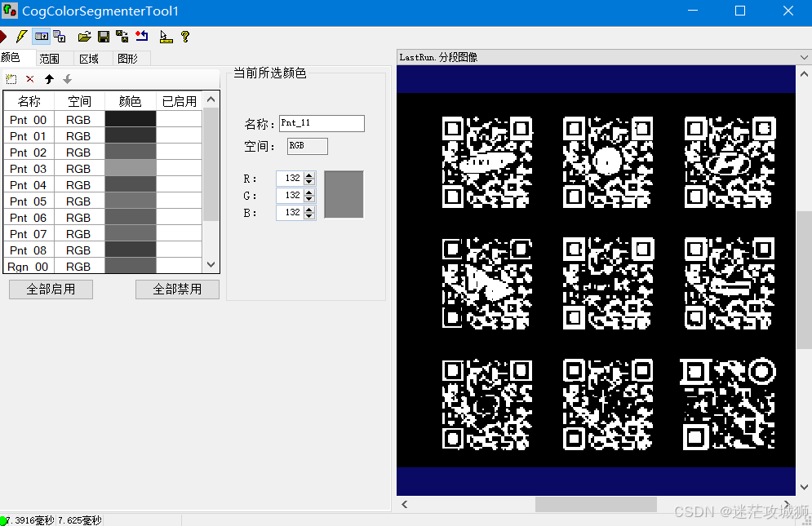Increase the R value with up arrow
This screenshot has height=526, width=812.
pyautogui.click(x=309, y=175)
